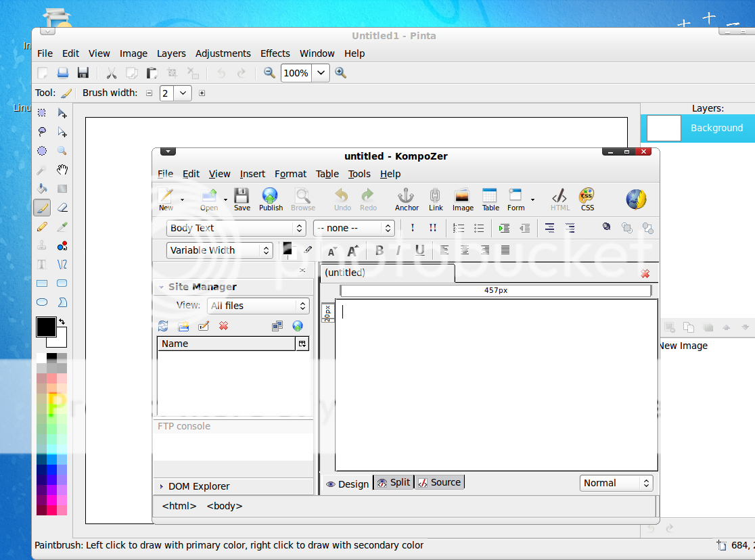
Task: Switch to Split view in KompoZer
Action: pyautogui.click(x=394, y=482)
